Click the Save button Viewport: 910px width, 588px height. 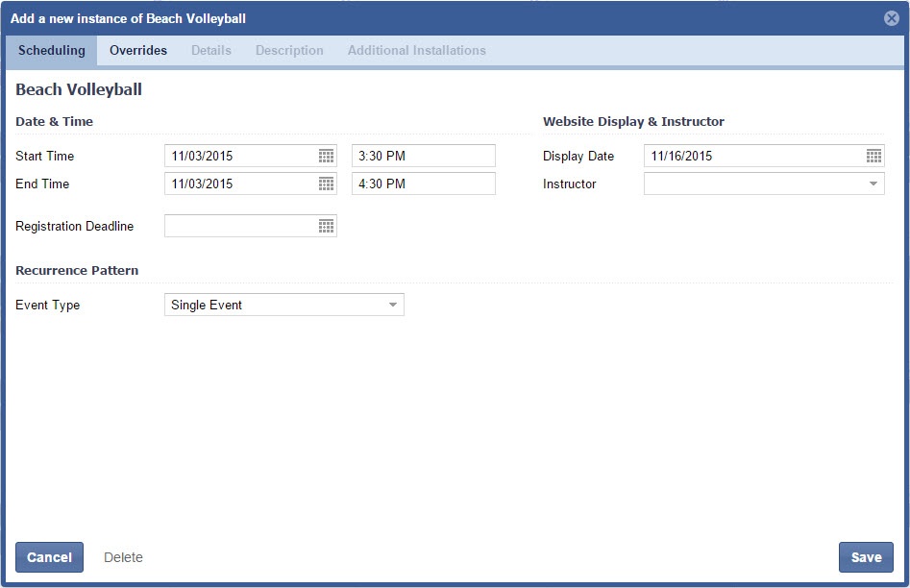866,557
